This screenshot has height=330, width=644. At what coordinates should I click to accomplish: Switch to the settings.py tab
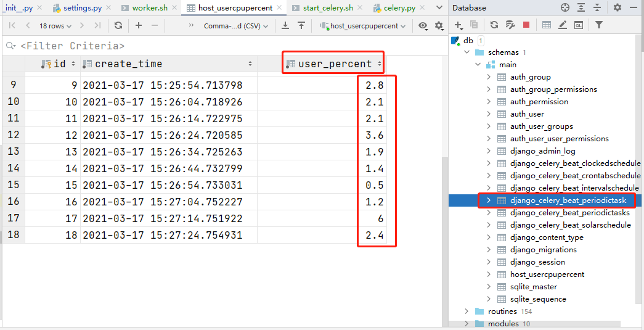tap(83, 8)
